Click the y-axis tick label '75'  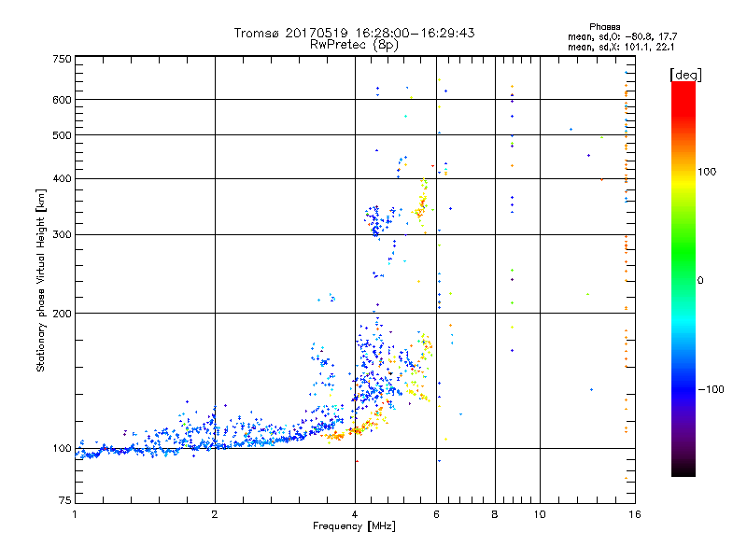tap(65, 500)
